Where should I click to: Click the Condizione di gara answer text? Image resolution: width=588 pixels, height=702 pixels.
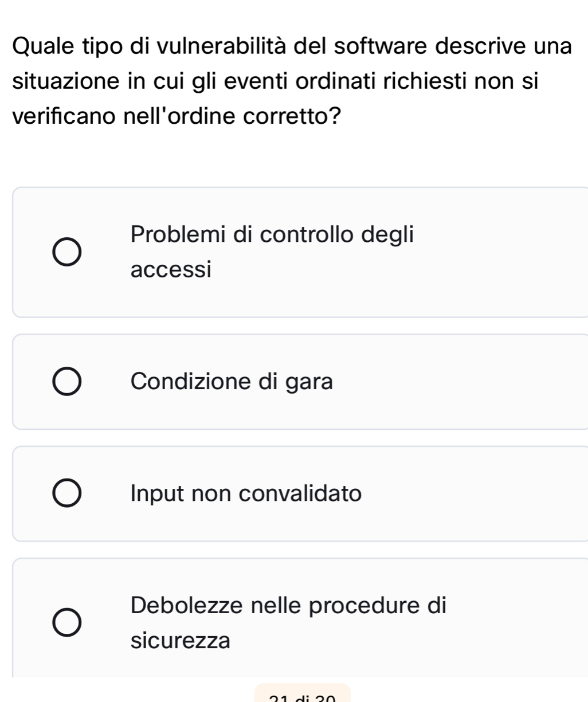pyautogui.click(x=232, y=381)
